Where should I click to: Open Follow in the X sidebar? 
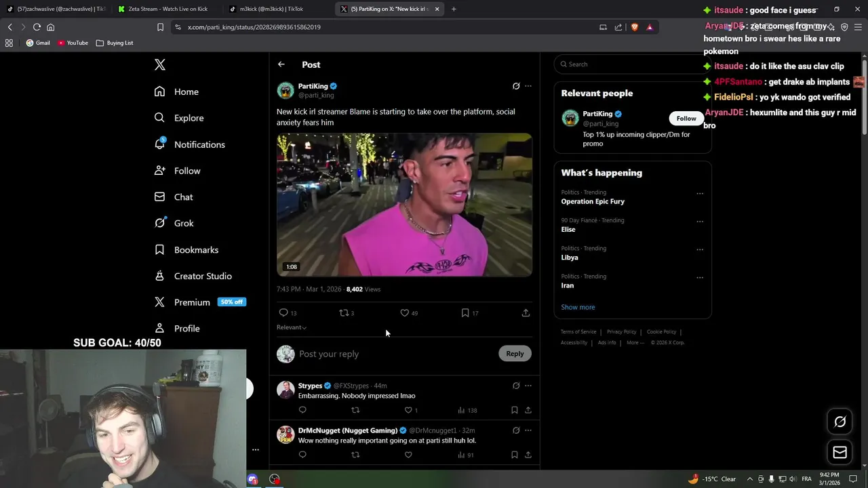click(x=177, y=171)
